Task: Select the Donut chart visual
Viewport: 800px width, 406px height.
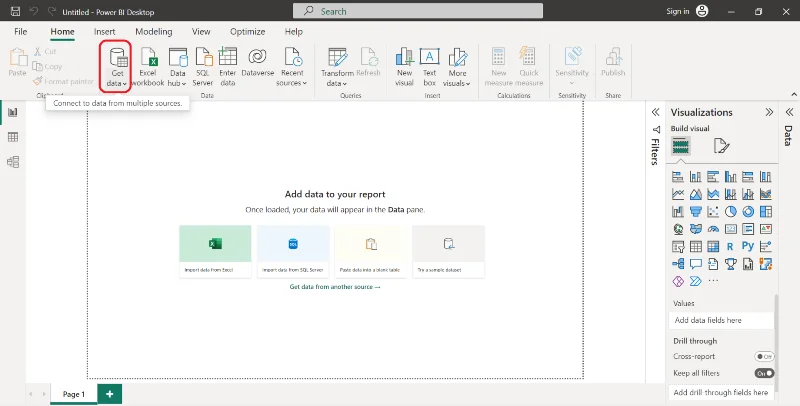Action: (x=748, y=212)
